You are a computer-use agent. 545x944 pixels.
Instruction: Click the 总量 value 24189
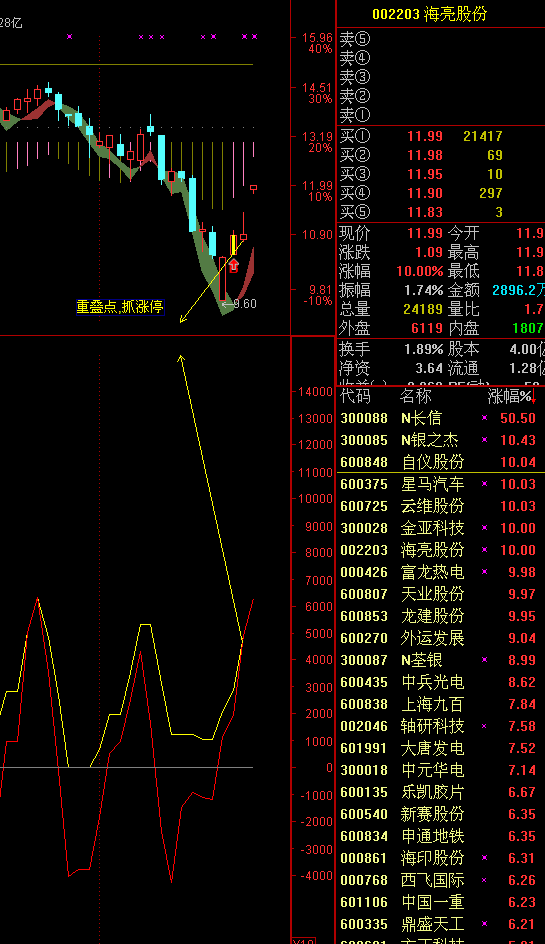[x=423, y=309]
